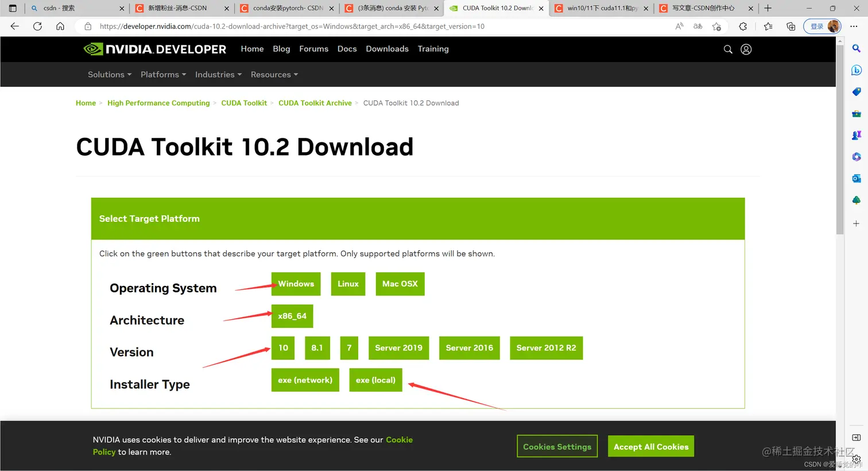Switch to the 新增粉丝-消息-CSDN tab
The width and height of the screenshot is (868, 471).
point(181,8)
